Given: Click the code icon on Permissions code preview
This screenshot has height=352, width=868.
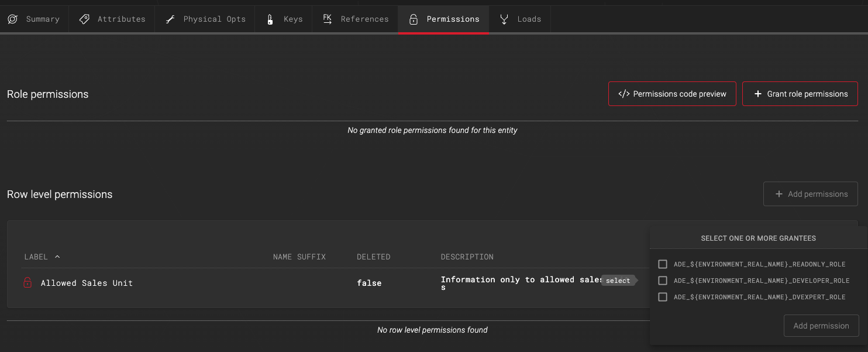Looking at the screenshot, I should (624, 93).
